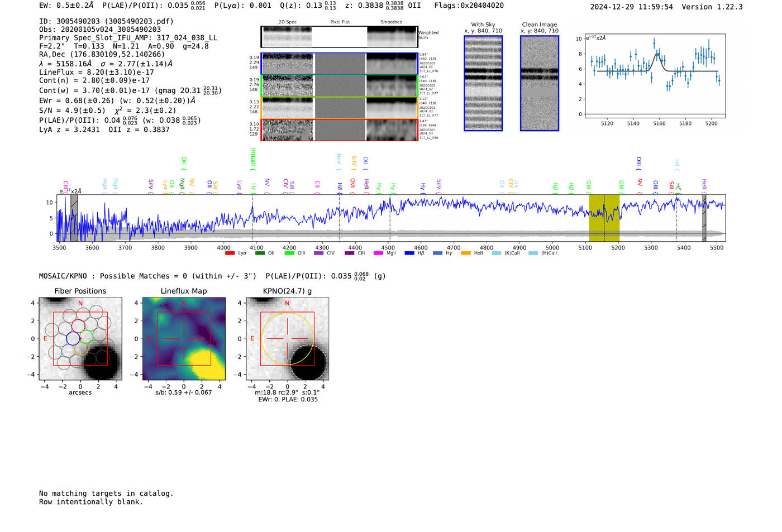
Task: Click the Version 1.22.3 text
Action: (712, 7)
